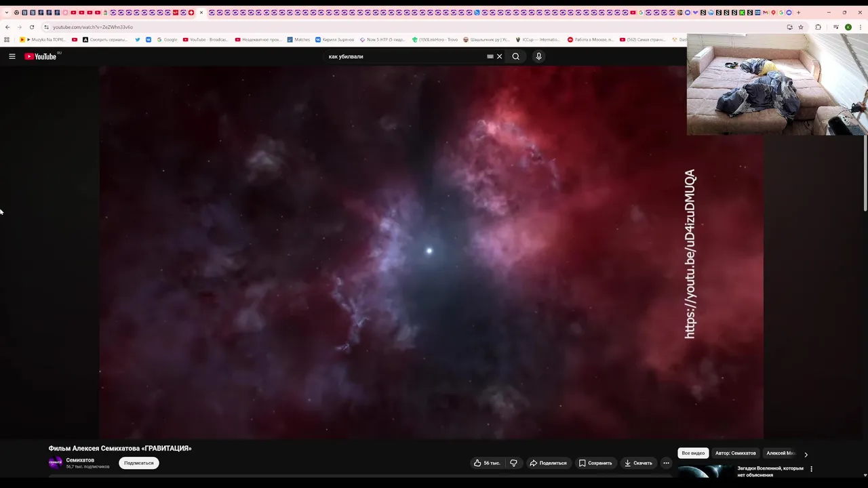
Task: Click the Поделиться share button
Action: 548,463
